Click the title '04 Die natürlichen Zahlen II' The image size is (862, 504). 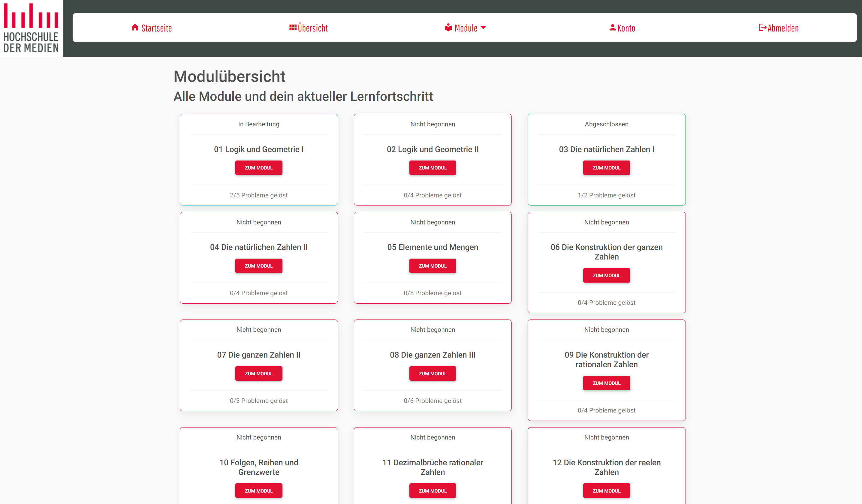[x=259, y=247]
